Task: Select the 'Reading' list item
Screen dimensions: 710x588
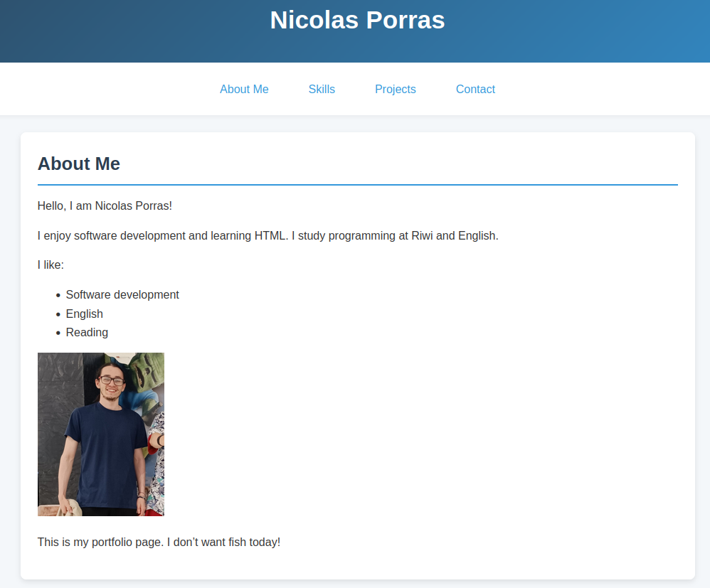Action: point(87,332)
